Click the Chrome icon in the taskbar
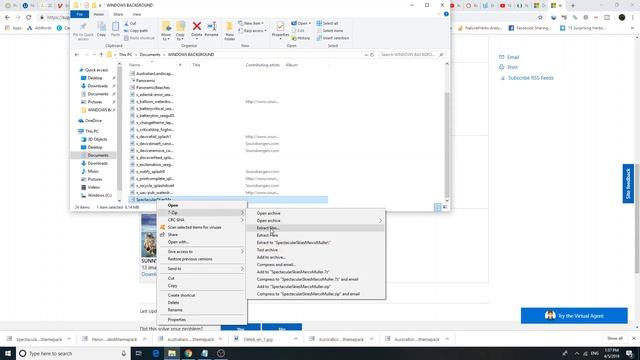640x360 pixels. pyautogui.click(x=188, y=353)
